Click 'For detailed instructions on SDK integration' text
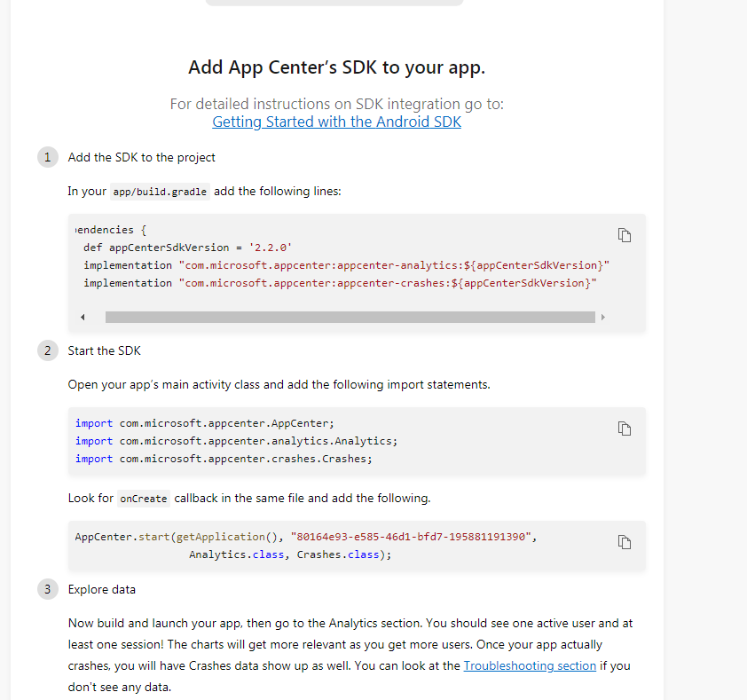747x700 pixels. point(337,104)
